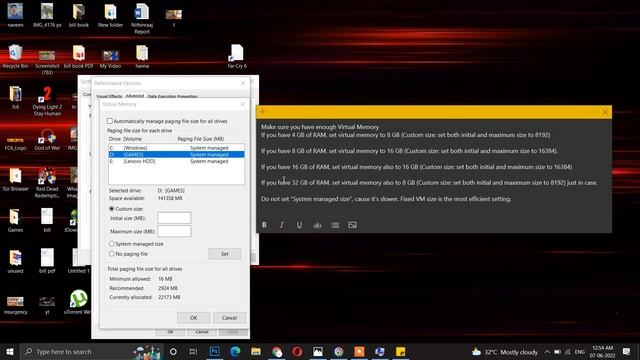Open Photoshop from the taskbar

(214, 351)
